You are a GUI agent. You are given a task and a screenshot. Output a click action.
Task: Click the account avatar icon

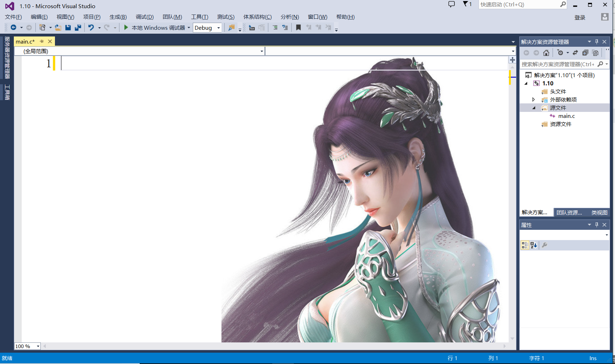[x=605, y=17]
